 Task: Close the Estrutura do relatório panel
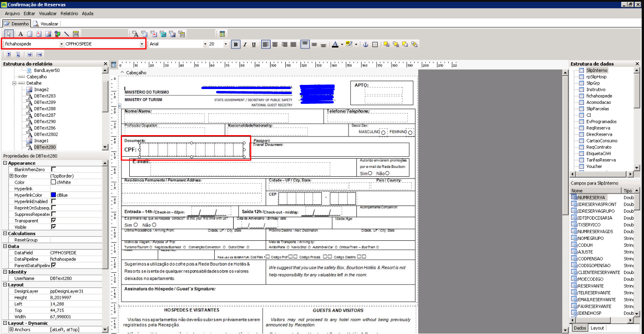[105, 64]
